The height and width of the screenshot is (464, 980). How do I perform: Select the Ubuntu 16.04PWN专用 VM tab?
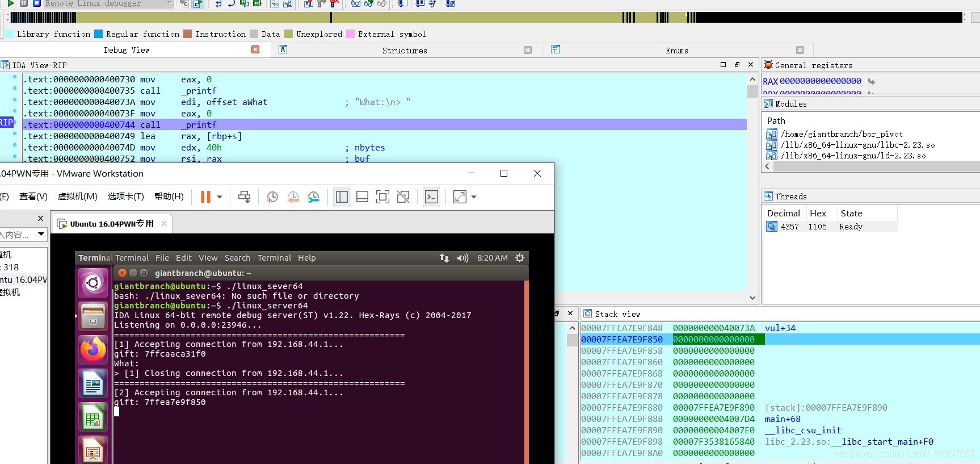(x=112, y=224)
